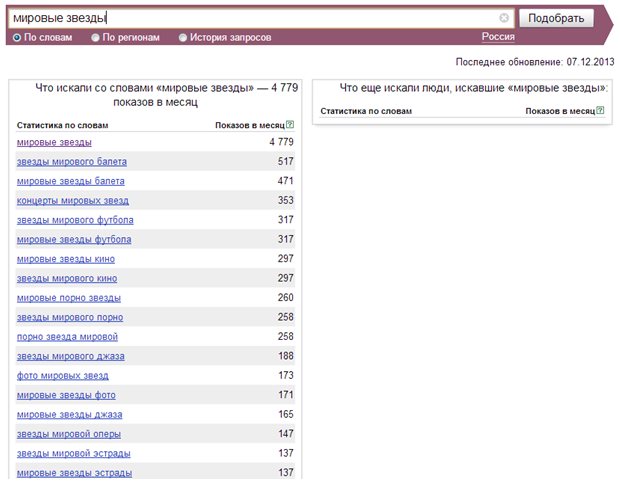Click the '171' monthly impressions value

click(286, 395)
